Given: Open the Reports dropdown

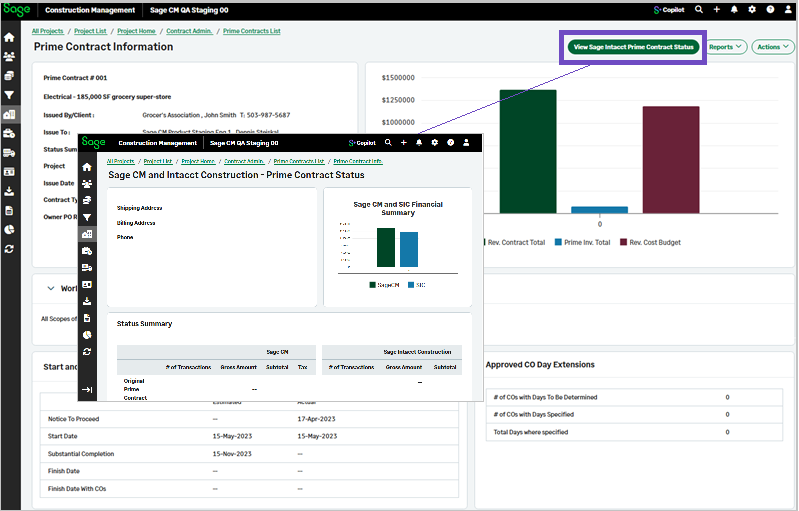Looking at the screenshot, I should [x=725, y=47].
